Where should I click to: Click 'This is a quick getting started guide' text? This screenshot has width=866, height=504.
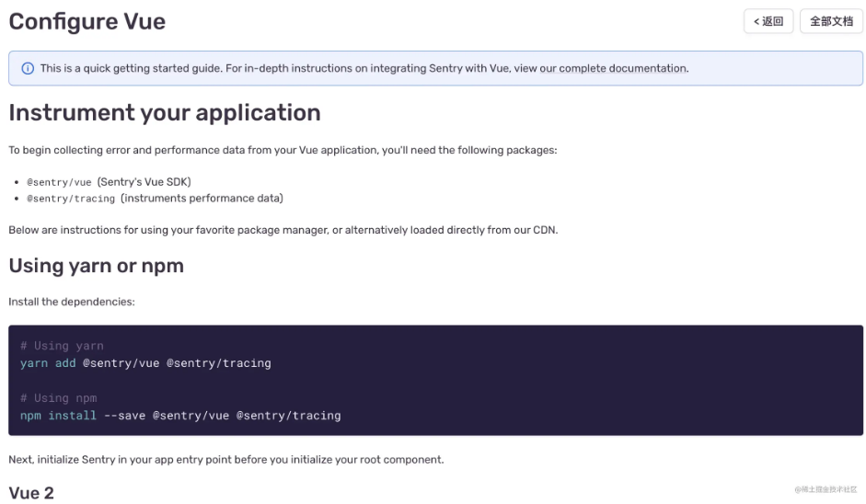click(x=138, y=68)
